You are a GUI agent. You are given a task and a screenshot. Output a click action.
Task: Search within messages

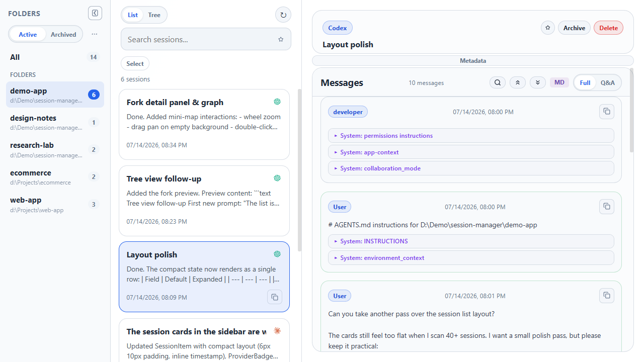point(498,82)
